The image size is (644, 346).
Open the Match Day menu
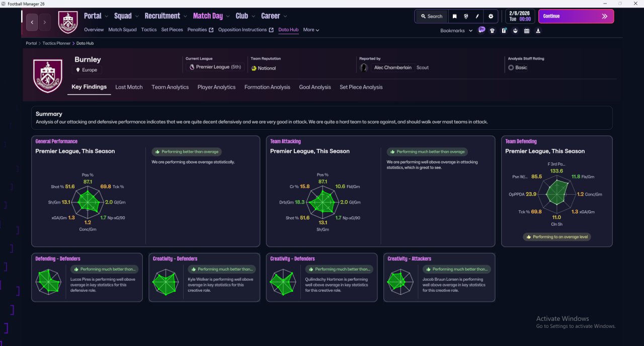(x=211, y=16)
